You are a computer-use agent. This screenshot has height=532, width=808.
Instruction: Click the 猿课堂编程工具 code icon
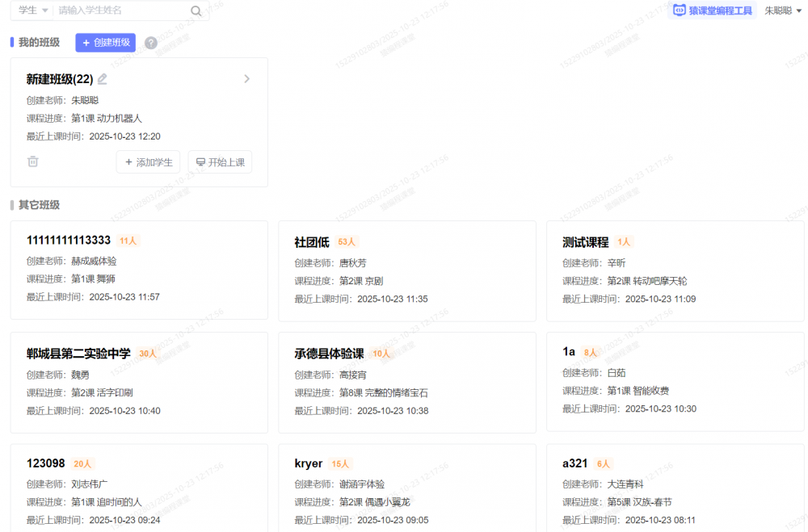(x=680, y=10)
